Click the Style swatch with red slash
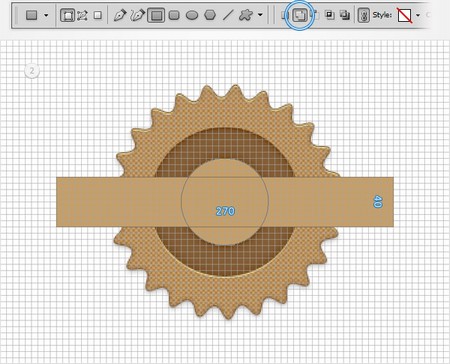 click(x=405, y=15)
